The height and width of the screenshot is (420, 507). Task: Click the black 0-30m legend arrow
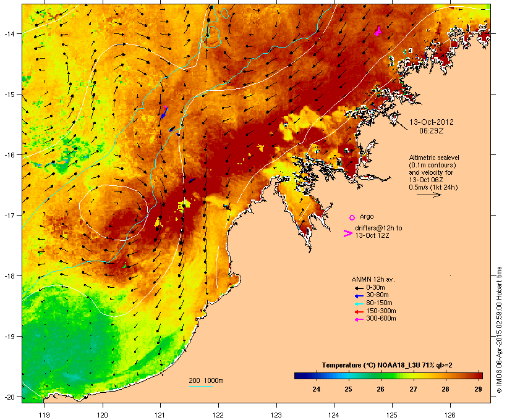[359, 288]
